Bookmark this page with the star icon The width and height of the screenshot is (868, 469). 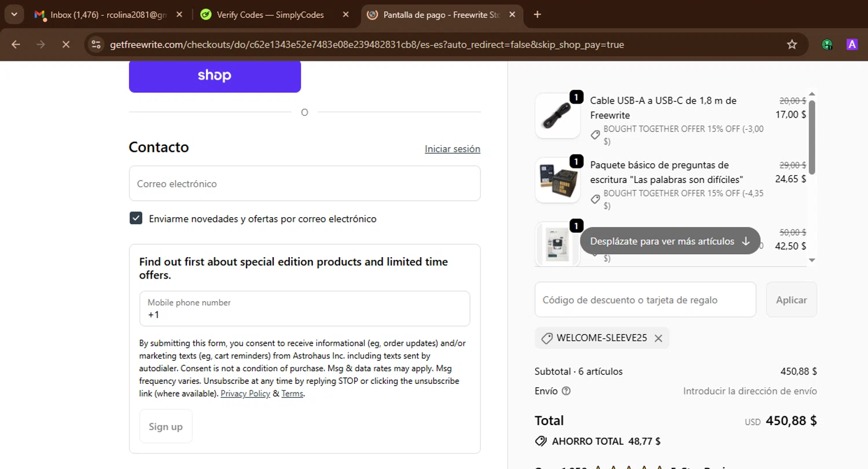pyautogui.click(x=792, y=44)
